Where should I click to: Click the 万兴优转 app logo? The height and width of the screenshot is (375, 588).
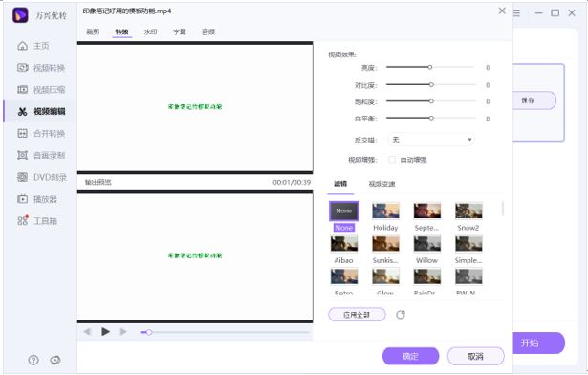click(20, 15)
